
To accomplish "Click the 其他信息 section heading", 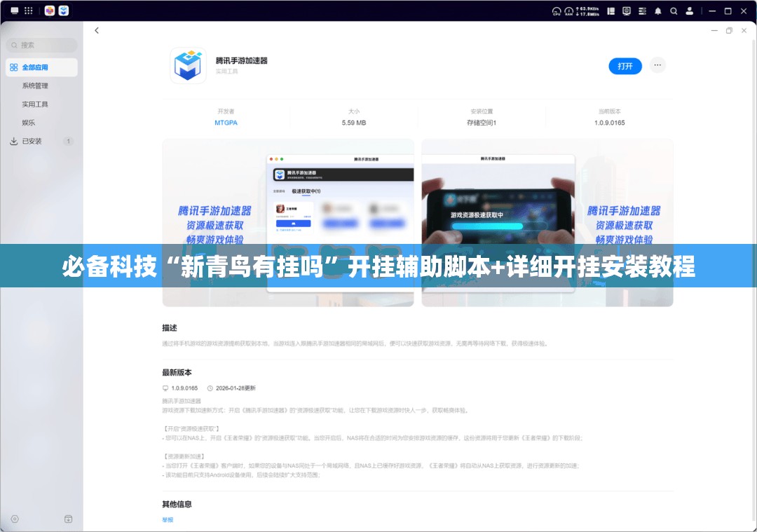I will point(177,504).
